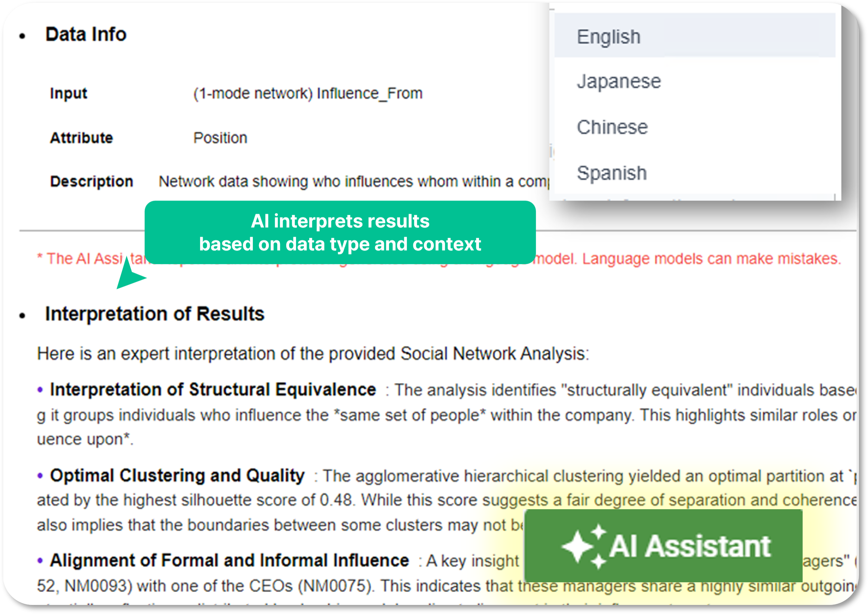Click the red language model warning text
Screen dimensions: 868x614
(x=439, y=259)
